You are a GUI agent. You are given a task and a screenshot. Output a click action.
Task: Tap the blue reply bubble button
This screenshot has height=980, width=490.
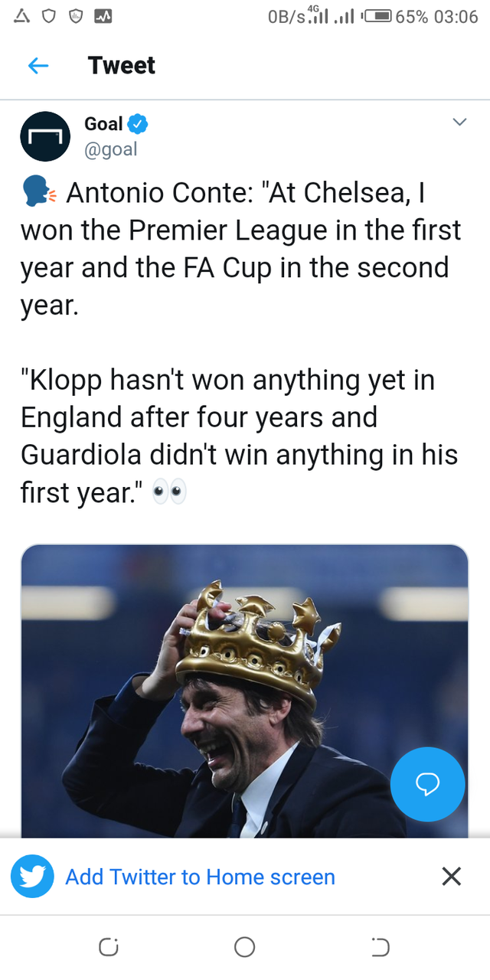pyautogui.click(x=427, y=783)
